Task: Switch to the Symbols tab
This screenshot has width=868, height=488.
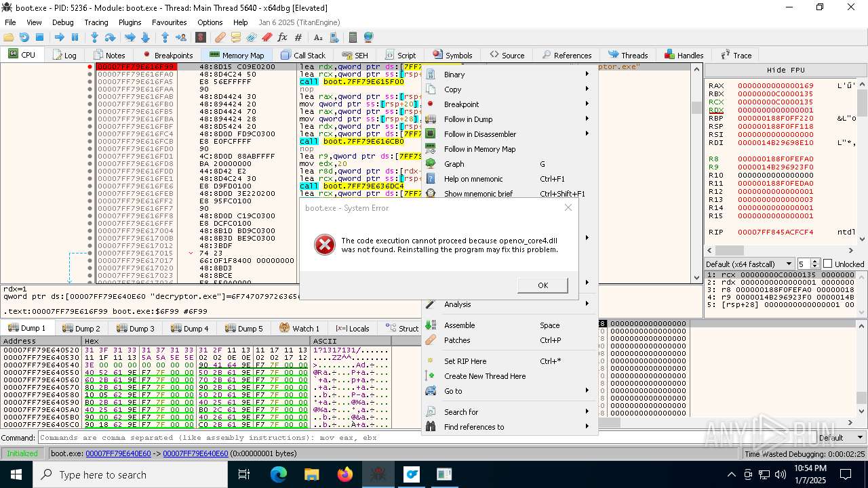Action: (452, 55)
